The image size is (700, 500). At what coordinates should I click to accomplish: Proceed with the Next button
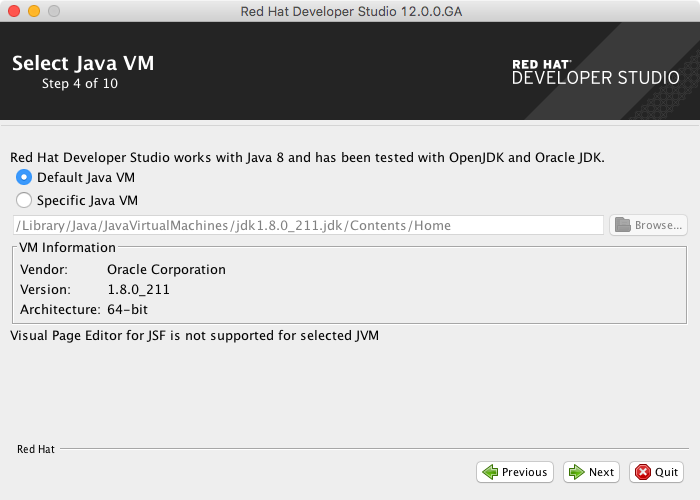coord(591,472)
